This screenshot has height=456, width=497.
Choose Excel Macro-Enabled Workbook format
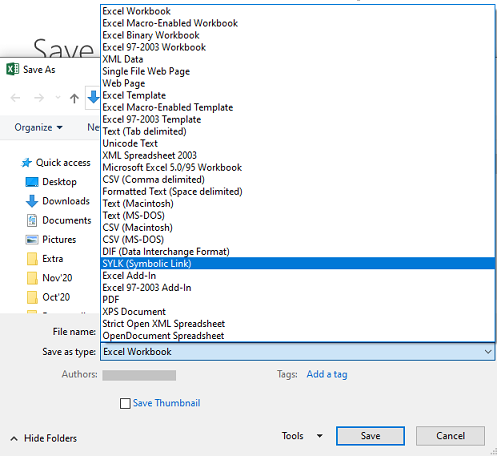(x=298, y=23)
